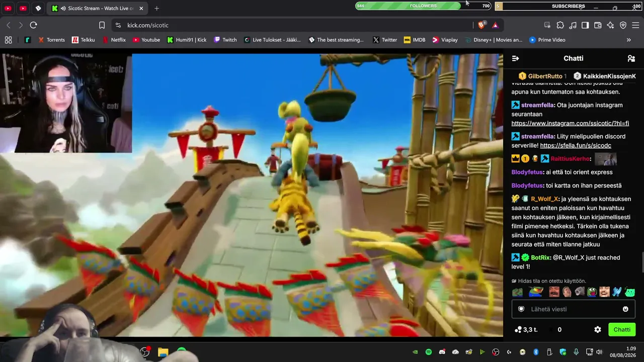
Task: Collapse the chat panel
Action: [515, 58]
